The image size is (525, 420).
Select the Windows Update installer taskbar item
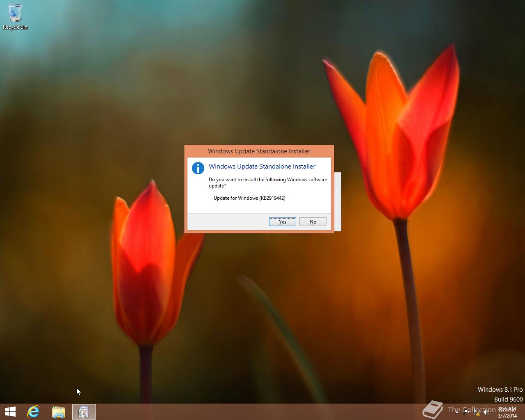(x=84, y=412)
